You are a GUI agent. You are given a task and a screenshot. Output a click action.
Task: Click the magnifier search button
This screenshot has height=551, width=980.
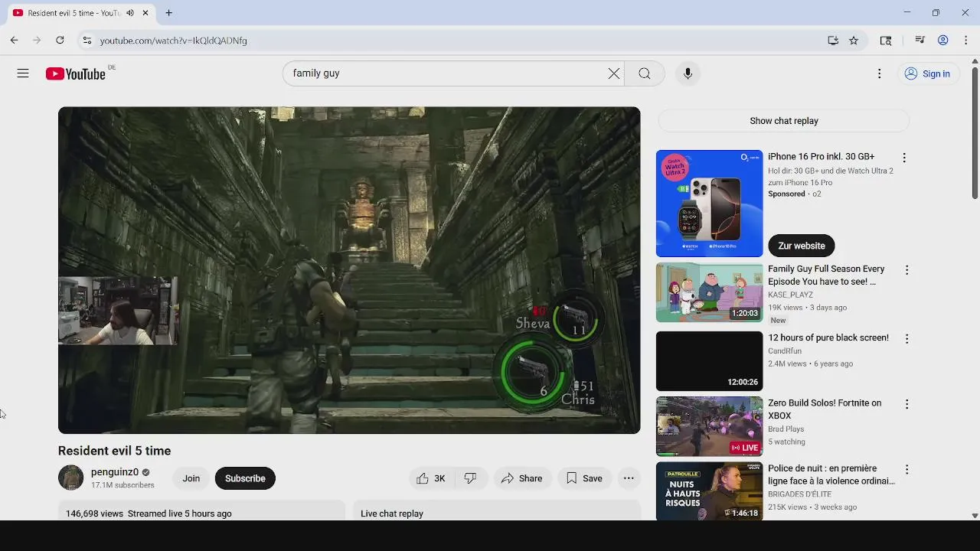(x=645, y=73)
